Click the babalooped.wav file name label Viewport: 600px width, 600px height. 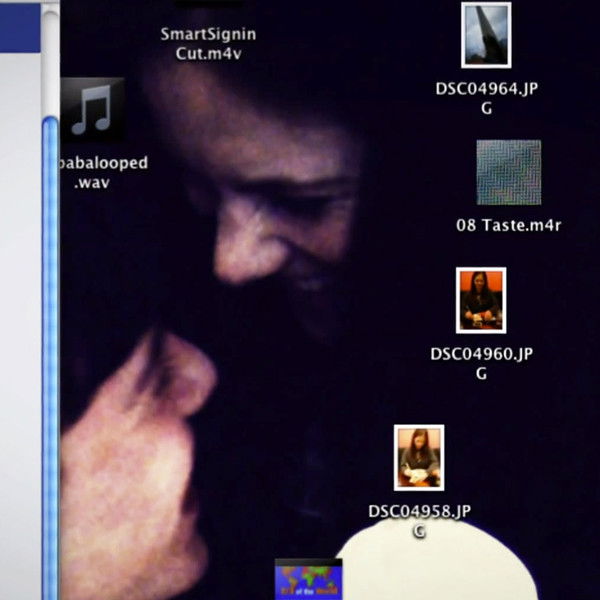104,173
